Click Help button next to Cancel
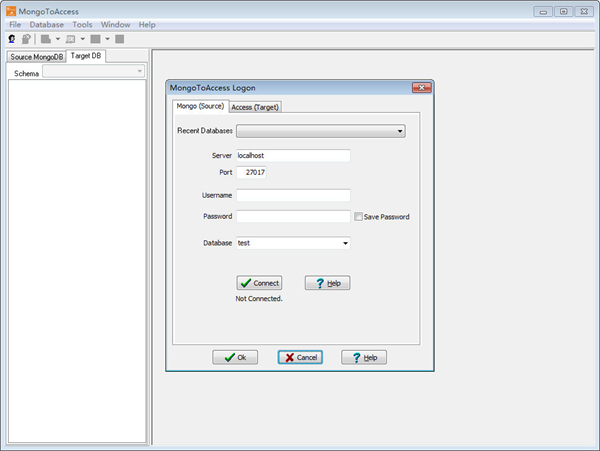Image resolution: width=600 pixels, height=451 pixels. [364, 357]
